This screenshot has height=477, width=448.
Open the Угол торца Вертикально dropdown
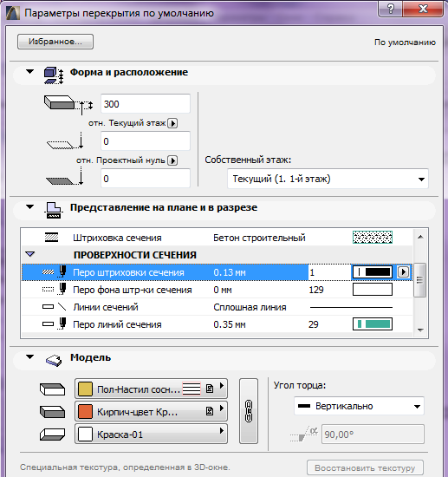(359, 406)
